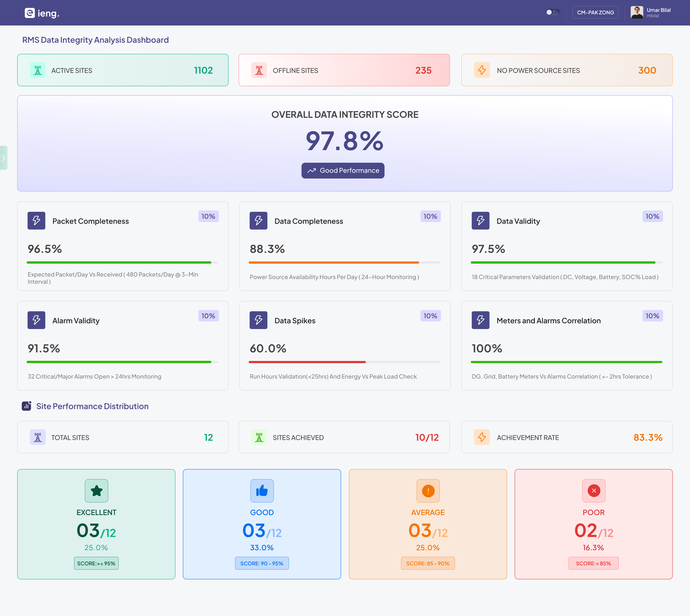Click the Data Completeness orange progress bar
The width and height of the screenshot is (690, 616).
click(x=333, y=263)
